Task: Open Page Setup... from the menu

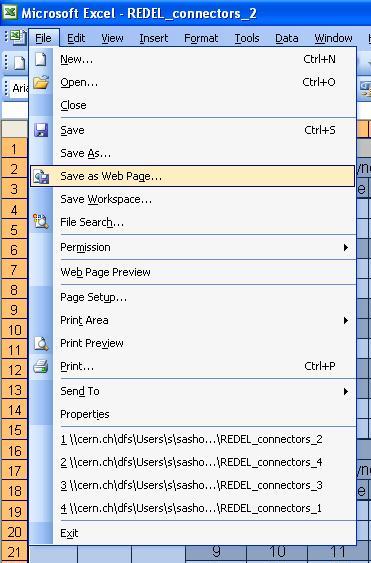Action: point(193,297)
